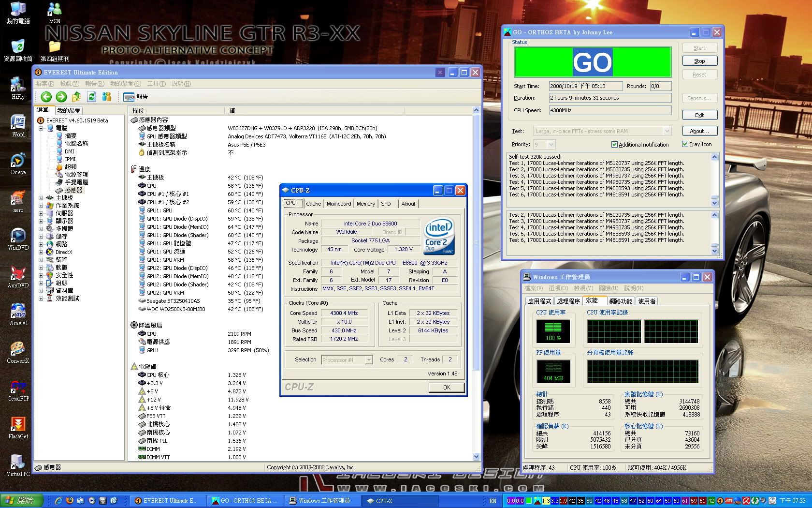Expand the 主機板 tree node
Screen dimensions: 812x508
click(41, 198)
